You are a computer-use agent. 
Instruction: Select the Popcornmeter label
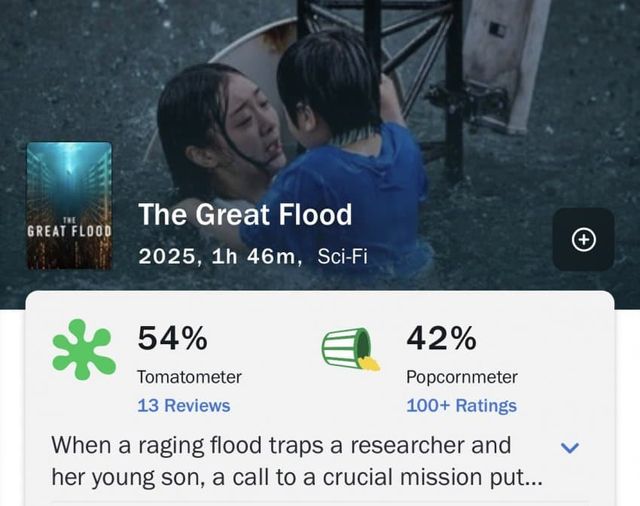point(461,377)
